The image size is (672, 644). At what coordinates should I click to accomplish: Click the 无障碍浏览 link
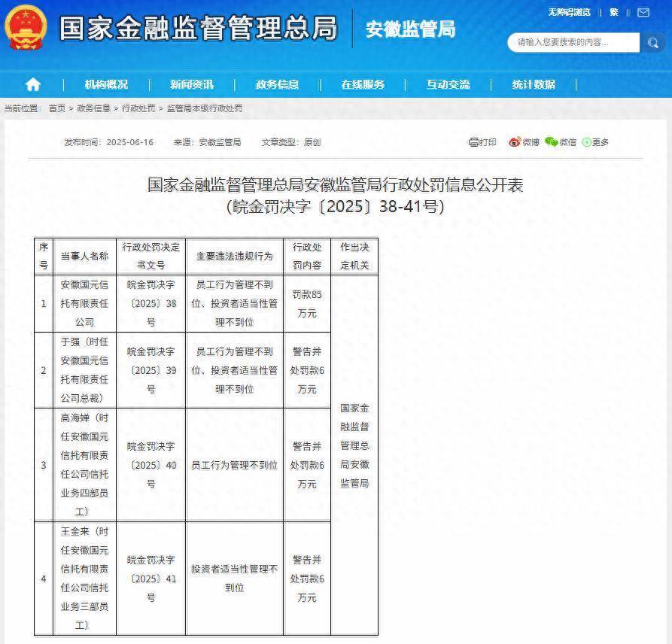(569, 13)
